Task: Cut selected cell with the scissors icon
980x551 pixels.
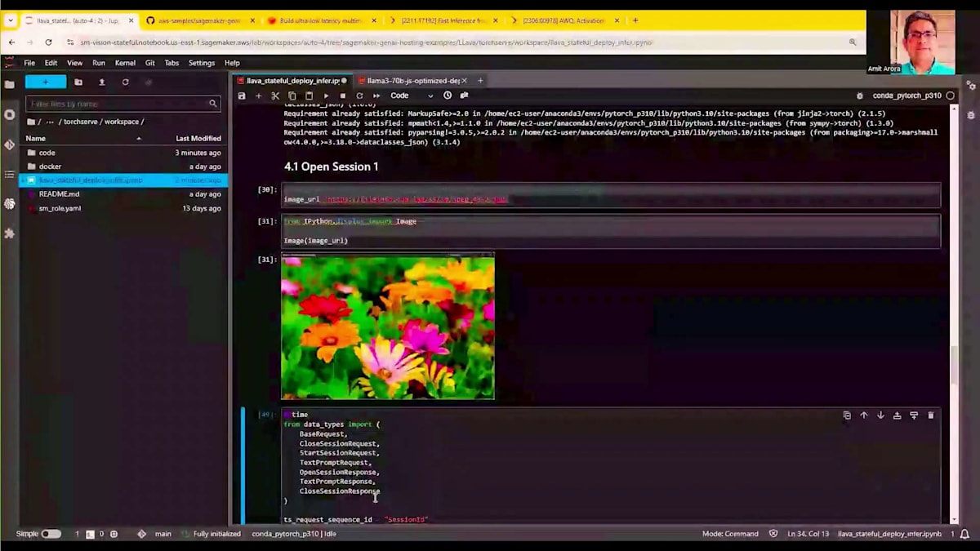Action: click(275, 96)
